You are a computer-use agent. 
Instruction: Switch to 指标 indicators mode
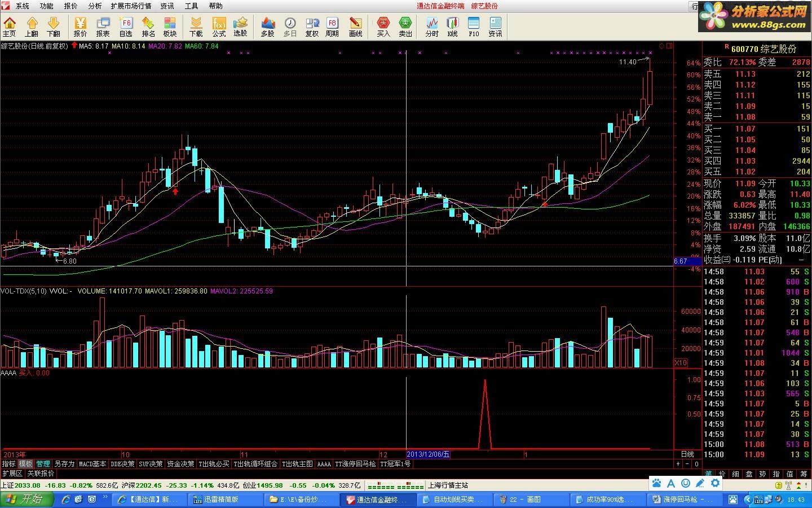(x=8, y=463)
